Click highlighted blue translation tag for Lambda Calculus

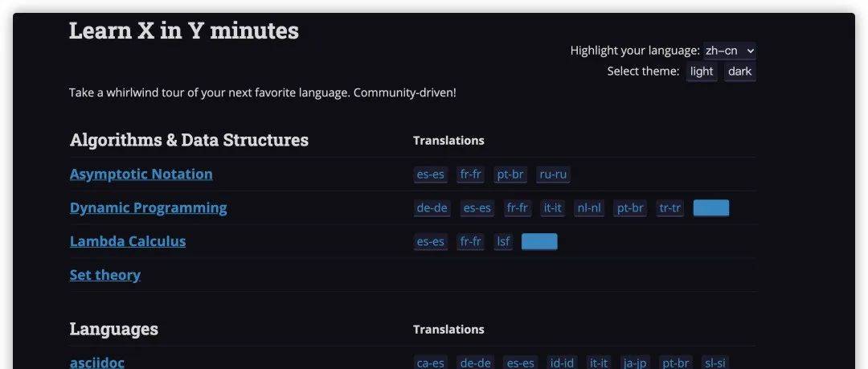click(538, 242)
